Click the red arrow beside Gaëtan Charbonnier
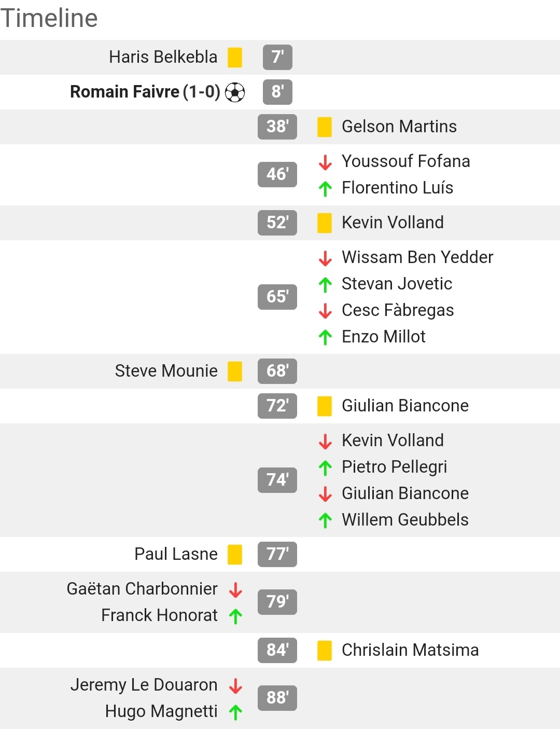 pos(236,589)
